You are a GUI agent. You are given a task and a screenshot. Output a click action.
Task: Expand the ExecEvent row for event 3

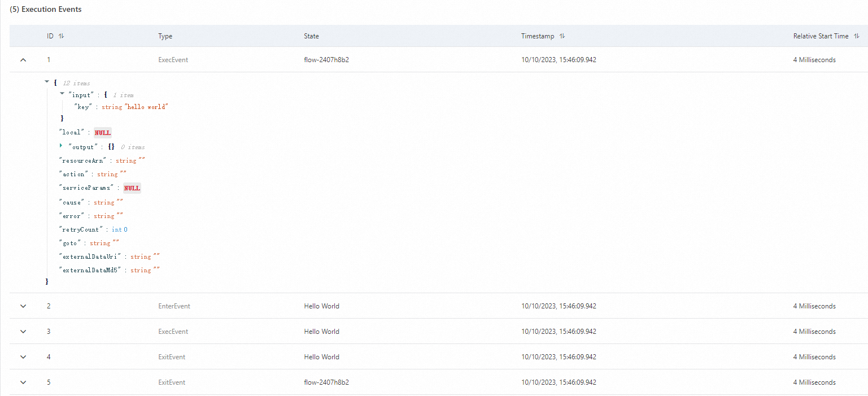(23, 331)
